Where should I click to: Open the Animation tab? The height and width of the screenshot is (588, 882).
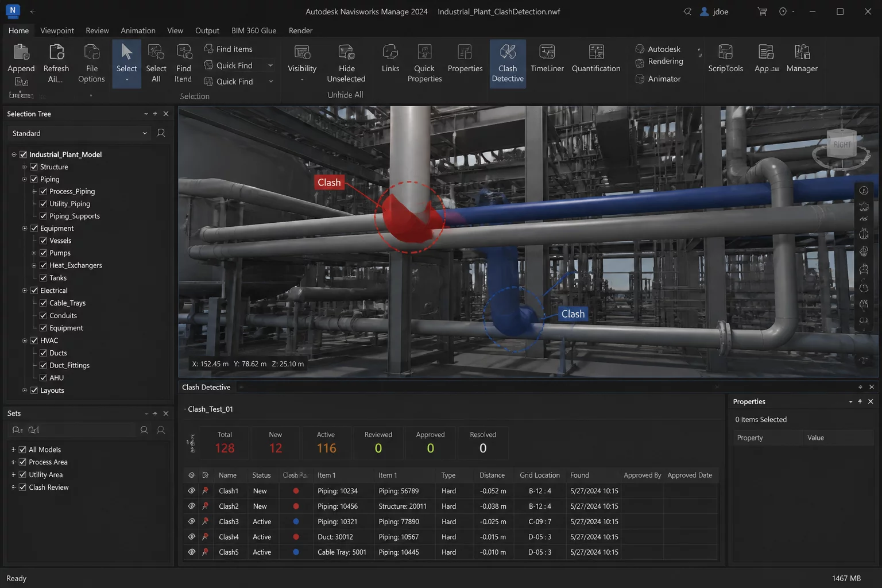[138, 30]
